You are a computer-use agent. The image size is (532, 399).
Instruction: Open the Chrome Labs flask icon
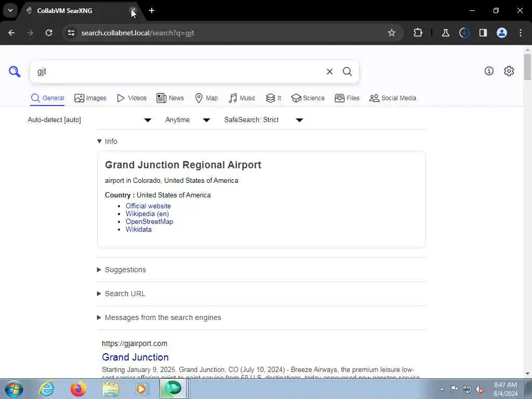(x=445, y=33)
